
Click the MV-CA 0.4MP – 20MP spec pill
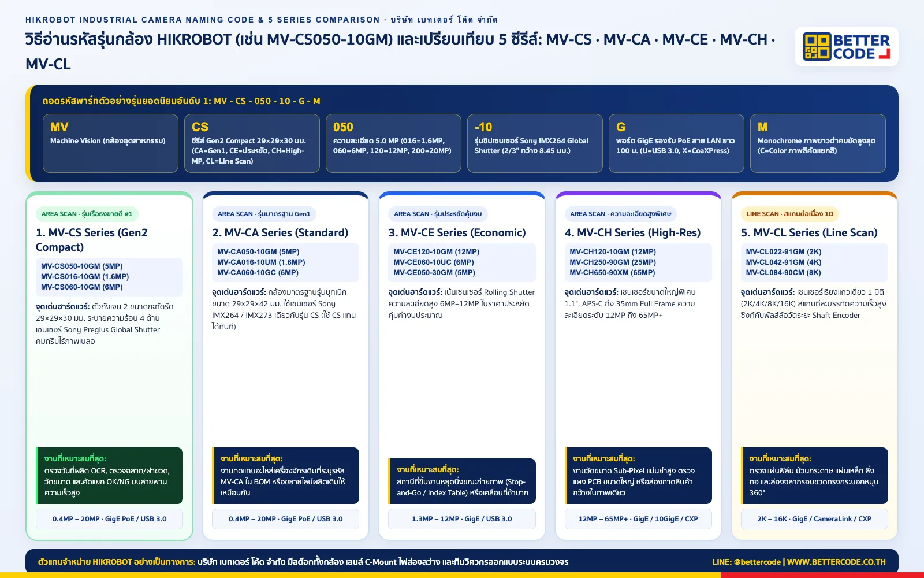click(x=286, y=519)
